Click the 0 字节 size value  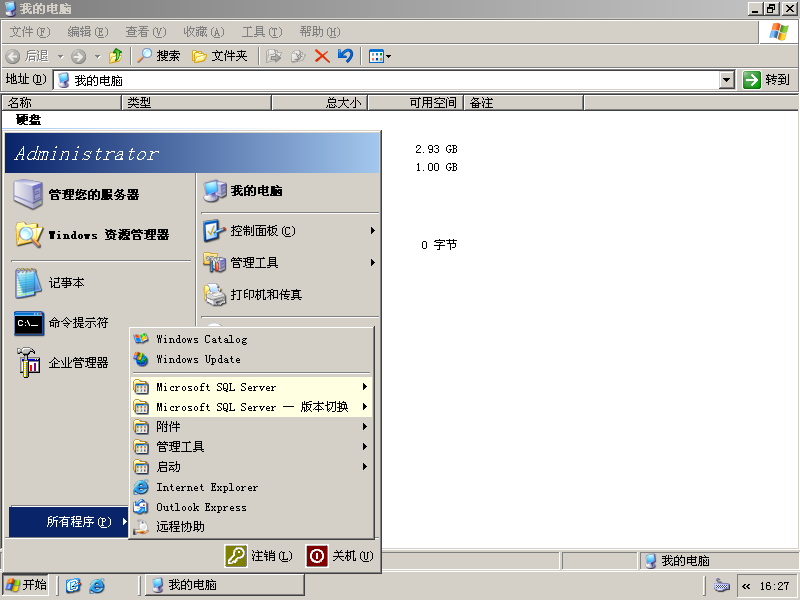click(439, 245)
